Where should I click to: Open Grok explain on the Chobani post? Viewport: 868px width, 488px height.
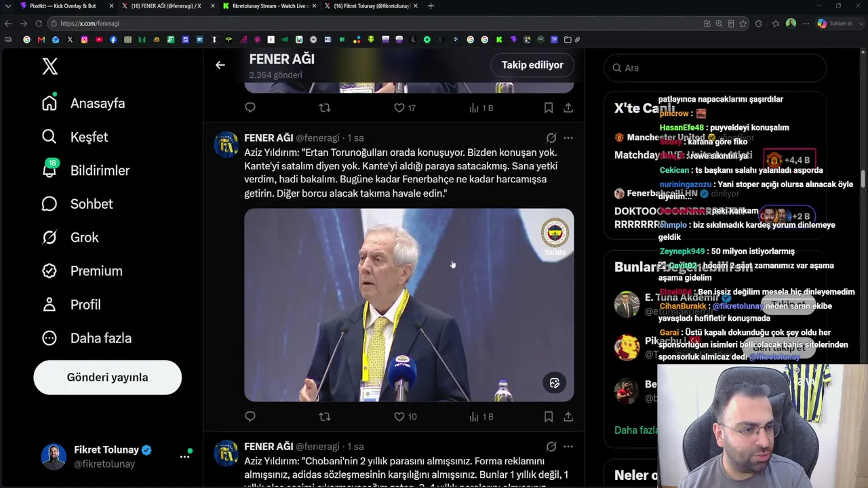(551, 447)
